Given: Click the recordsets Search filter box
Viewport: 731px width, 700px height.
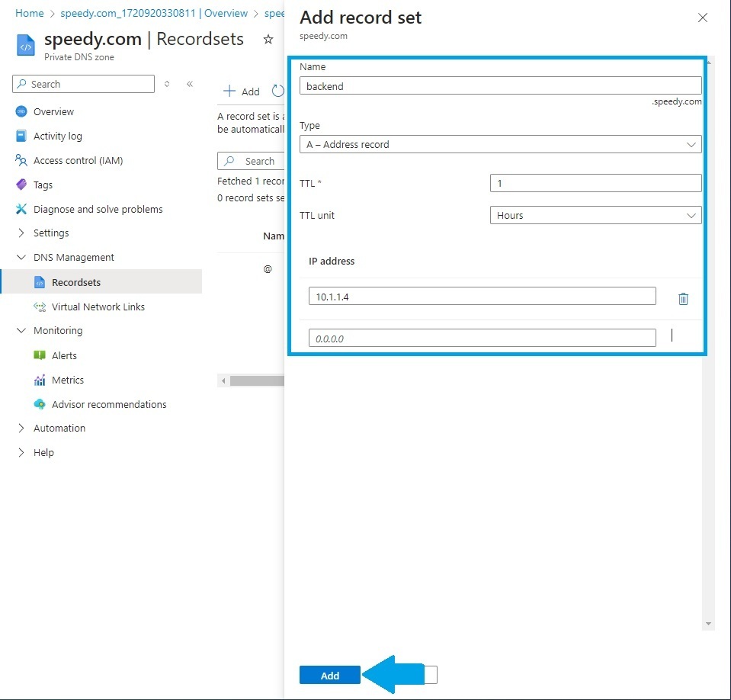Looking at the screenshot, I should coord(251,161).
